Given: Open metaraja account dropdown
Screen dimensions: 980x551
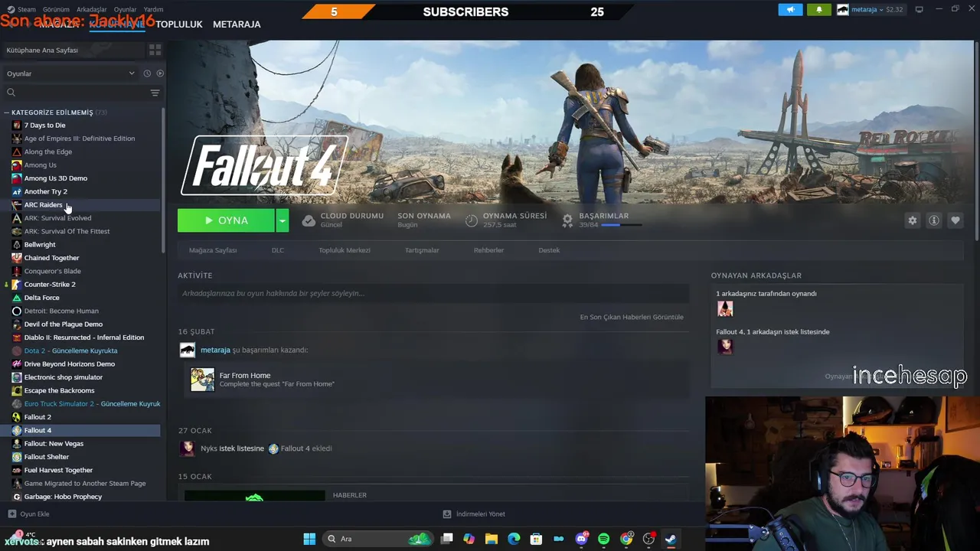Looking at the screenshot, I should click(870, 9).
